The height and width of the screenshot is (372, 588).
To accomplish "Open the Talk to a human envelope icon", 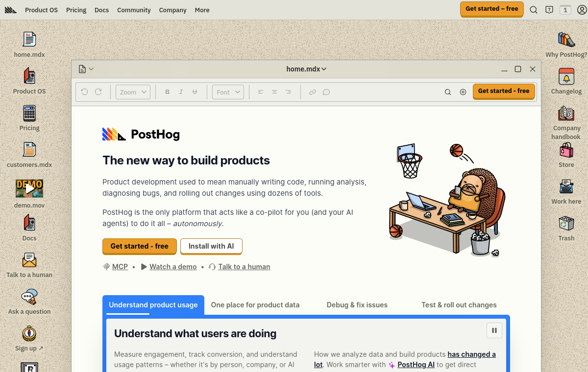I will pos(29,260).
